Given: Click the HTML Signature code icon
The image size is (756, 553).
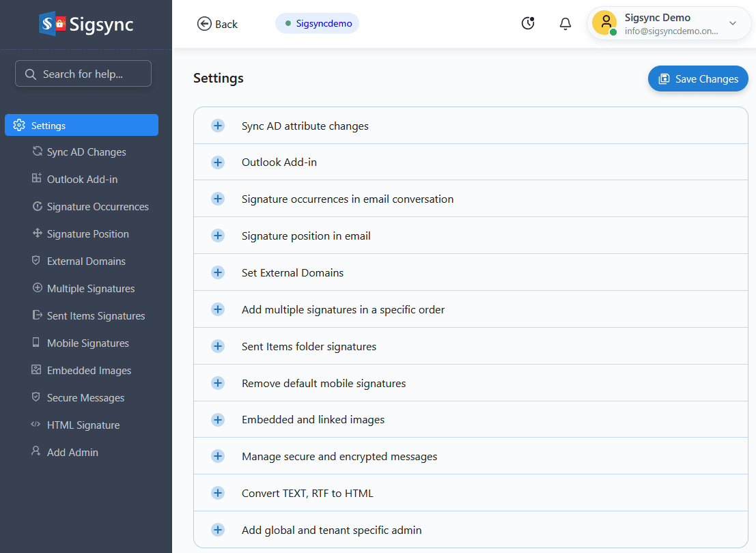Looking at the screenshot, I should (x=36, y=425).
